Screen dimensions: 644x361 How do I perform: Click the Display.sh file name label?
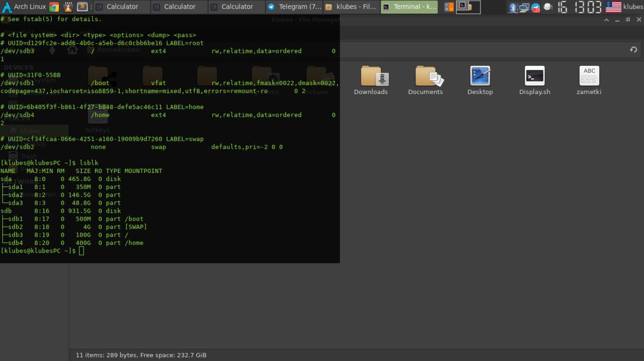click(534, 92)
